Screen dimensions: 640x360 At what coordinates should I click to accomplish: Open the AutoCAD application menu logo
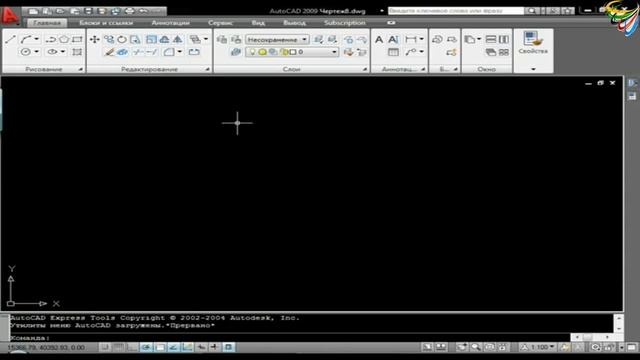point(10,16)
